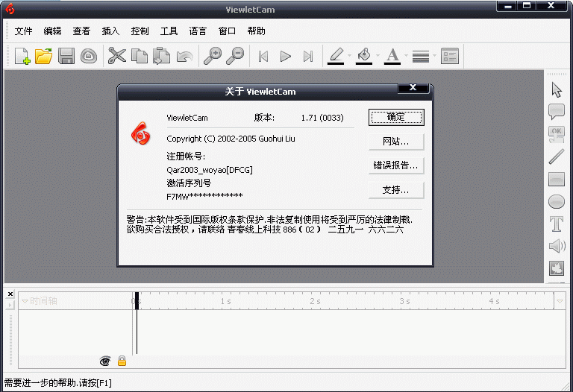This screenshot has width=573, height=392.
Task: Open the 插入 menu
Action: point(110,31)
